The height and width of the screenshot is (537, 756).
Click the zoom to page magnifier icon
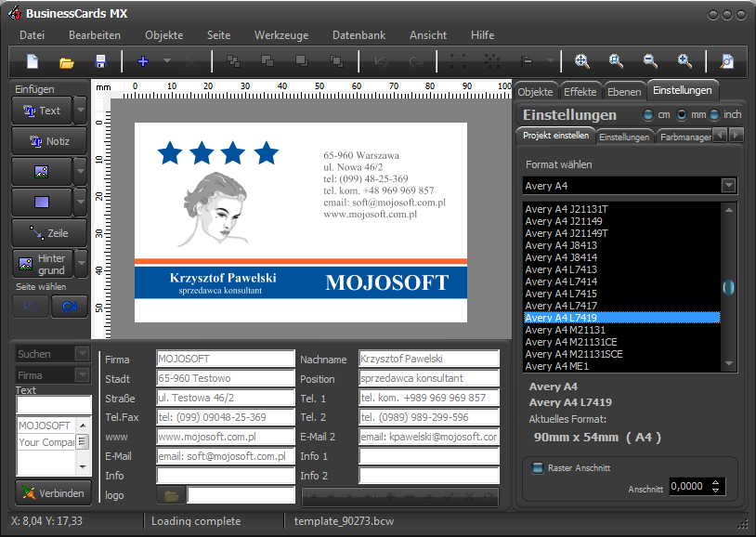[x=616, y=60]
